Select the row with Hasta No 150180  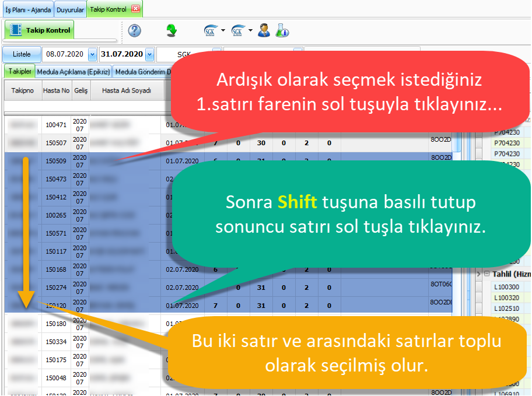228,324
